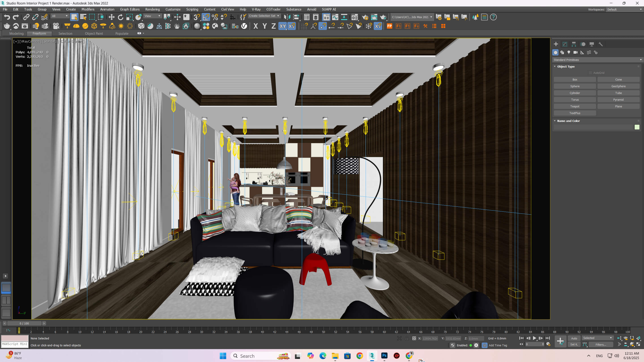This screenshot has height=362, width=644.
Task: Expand the Standard Primitives dropdown
Action: pos(597,60)
